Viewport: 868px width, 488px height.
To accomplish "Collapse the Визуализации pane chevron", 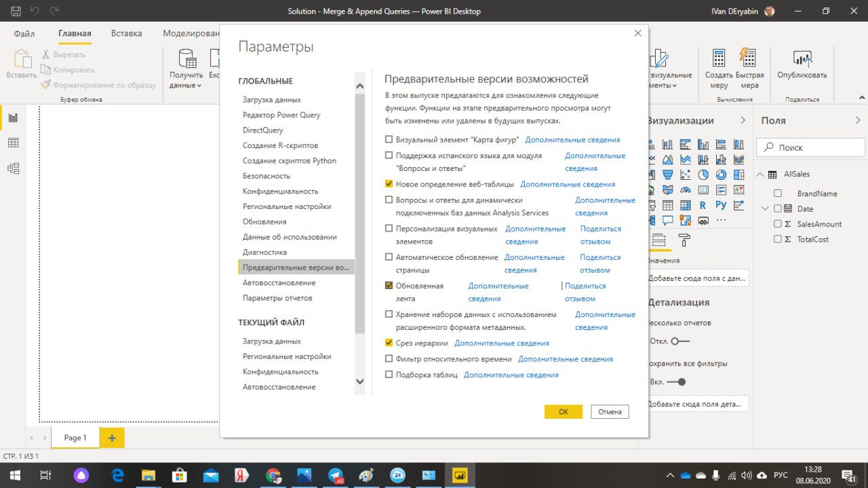I will click(x=743, y=120).
